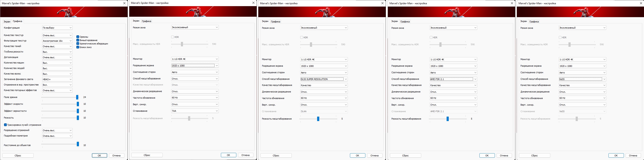Open Качество погодных эффектов dropdown
This screenshot has width=644, height=160.
[57, 90]
